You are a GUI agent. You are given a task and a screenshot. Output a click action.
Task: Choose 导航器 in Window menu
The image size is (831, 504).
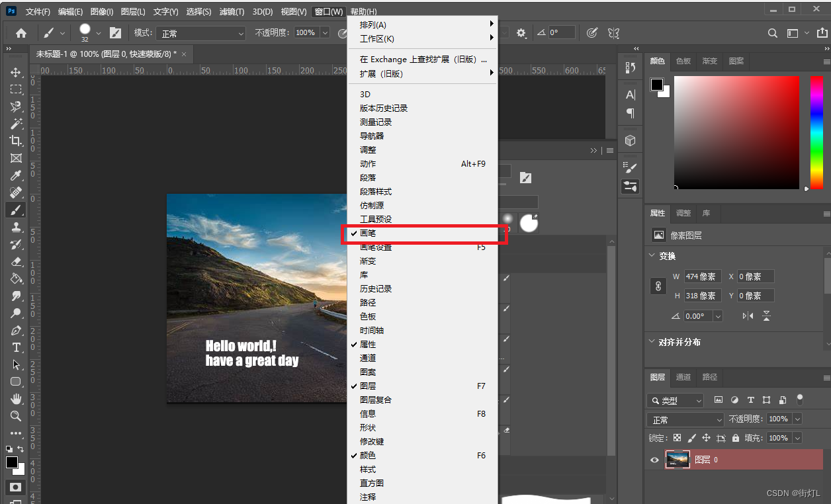(423, 136)
